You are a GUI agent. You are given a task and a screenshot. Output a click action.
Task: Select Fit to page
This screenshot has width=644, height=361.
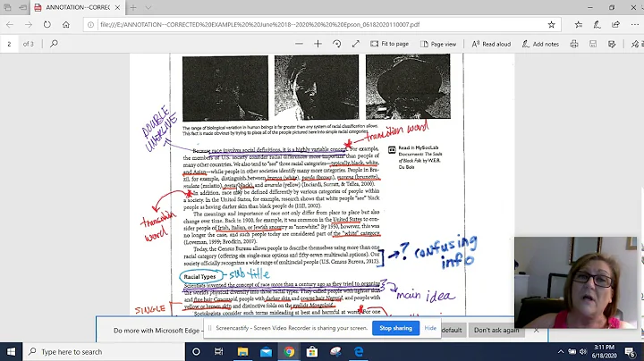pos(389,44)
